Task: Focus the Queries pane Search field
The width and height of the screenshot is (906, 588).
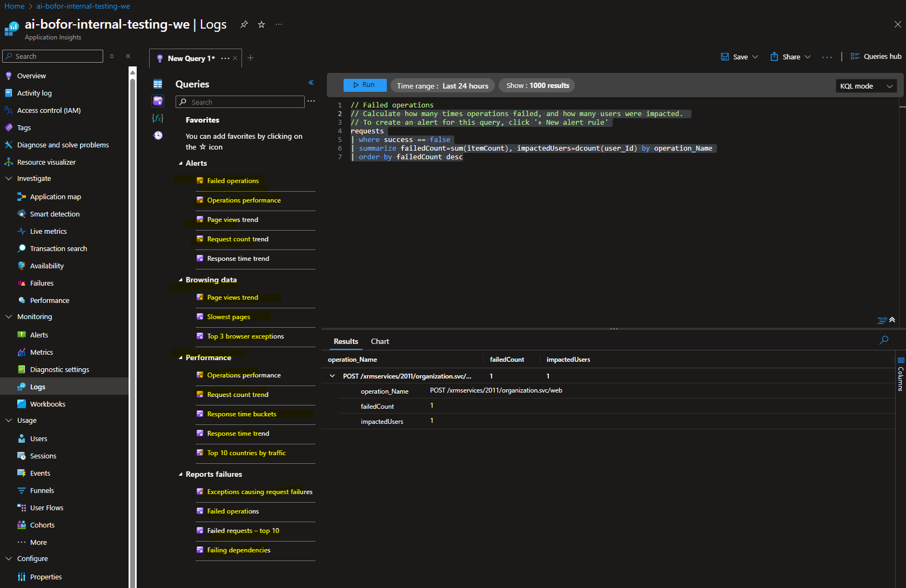Action: (240, 102)
